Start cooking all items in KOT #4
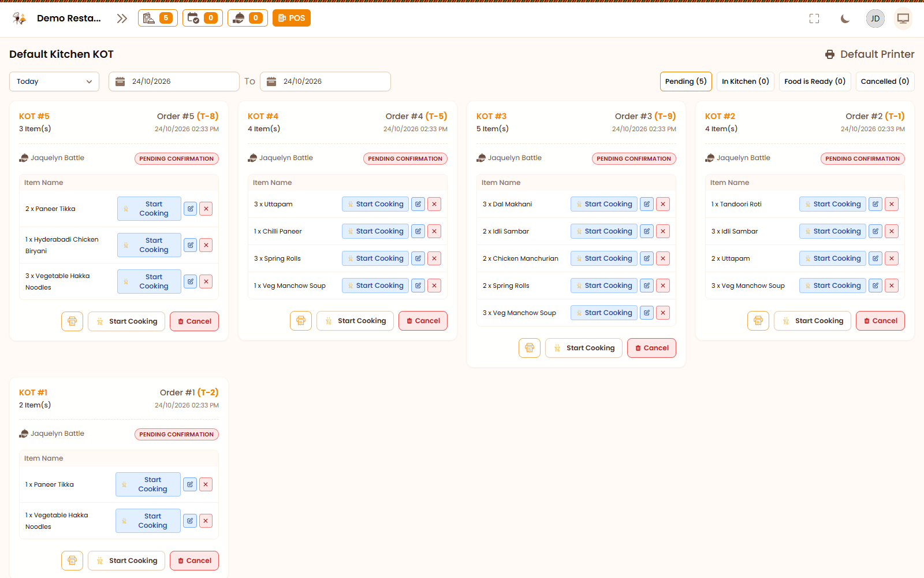Screen dimensions: 924x578 pos(355,321)
